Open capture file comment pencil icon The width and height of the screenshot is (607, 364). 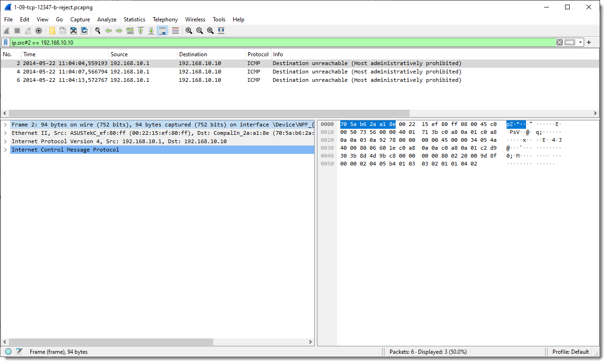(19, 352)
